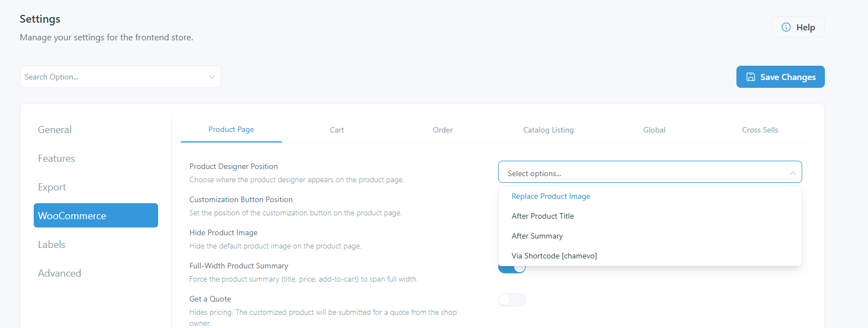Viewport: 868px width, 328px height.
Task: Open the Order tab
Action: [442, 130]
